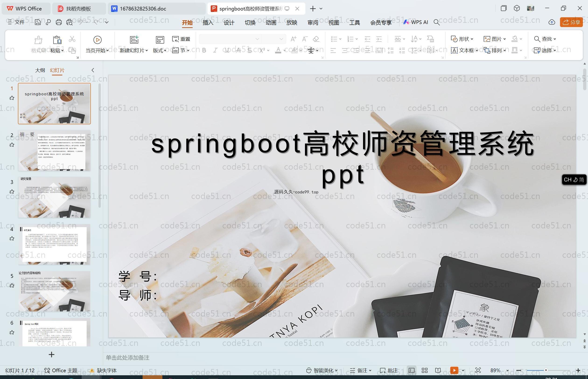Toggle the Notes pane (备注) button

[361, 370]
